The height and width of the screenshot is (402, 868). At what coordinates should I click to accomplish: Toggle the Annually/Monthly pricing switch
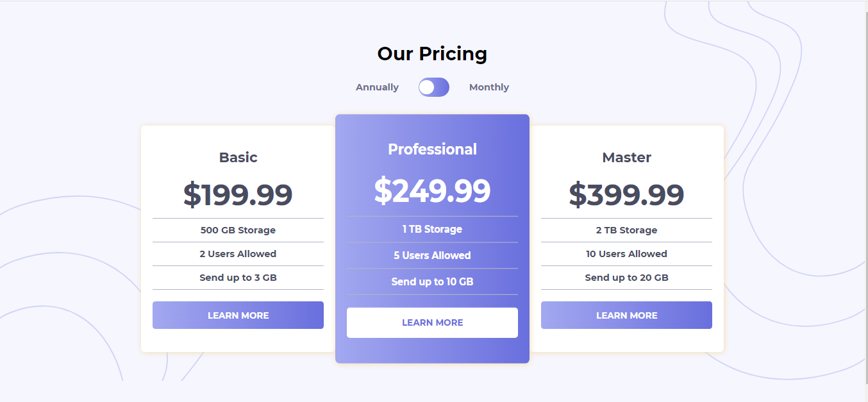click(434, 87)
